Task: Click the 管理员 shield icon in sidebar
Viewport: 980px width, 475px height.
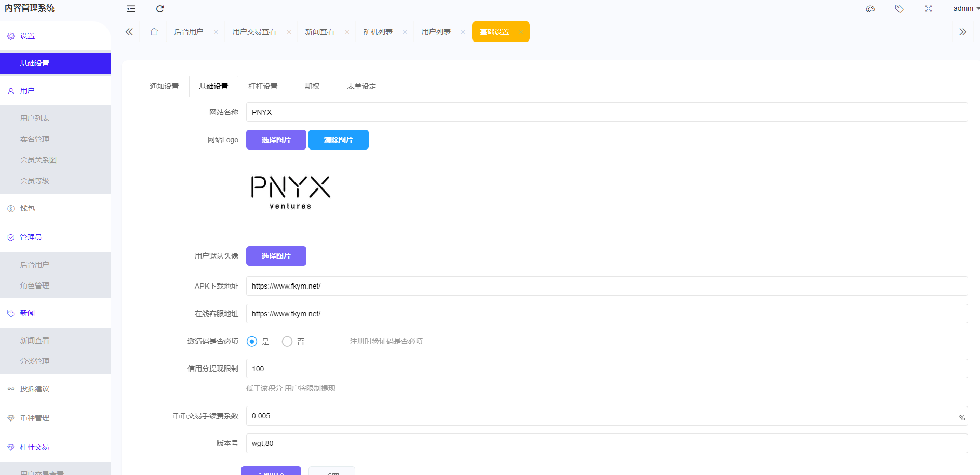Action: coord(10,237)
